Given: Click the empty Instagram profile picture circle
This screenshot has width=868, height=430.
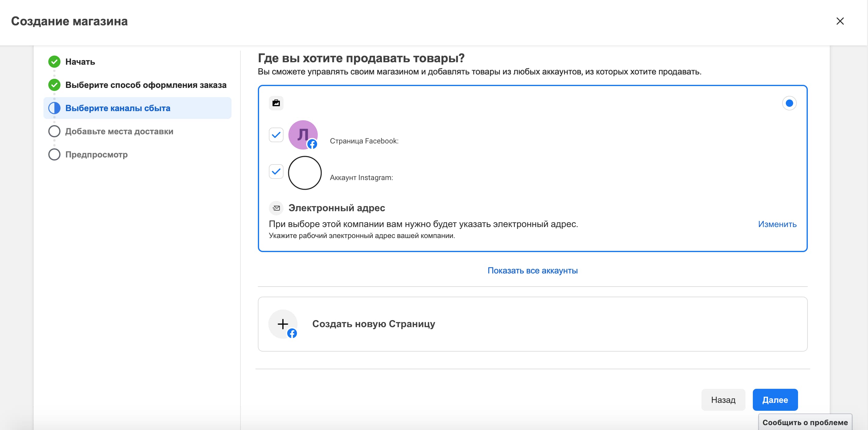Looking at the screenshot, I should (x=305, y=173).
